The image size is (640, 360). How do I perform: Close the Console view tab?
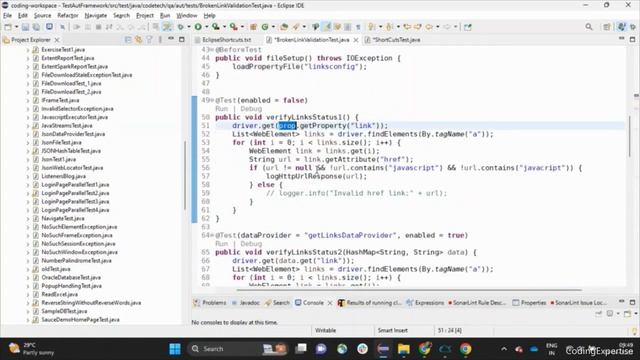pos(330,303)
